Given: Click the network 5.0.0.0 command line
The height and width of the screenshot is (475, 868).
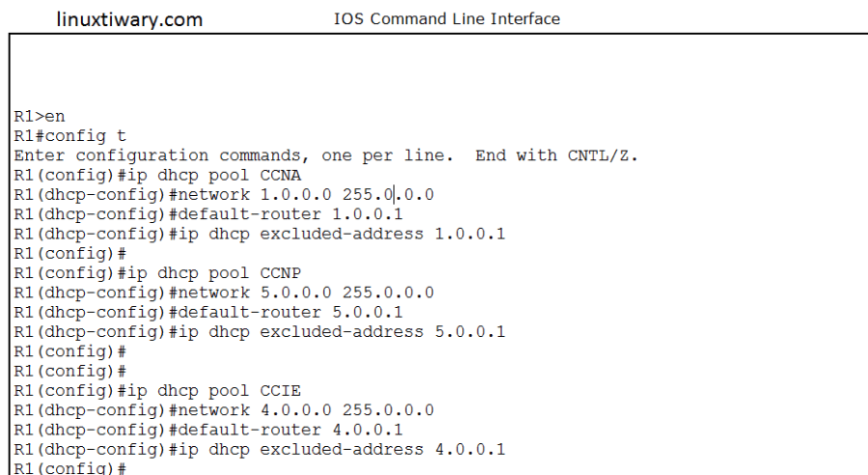Looking at the screenshot, I should pos(224,293).
